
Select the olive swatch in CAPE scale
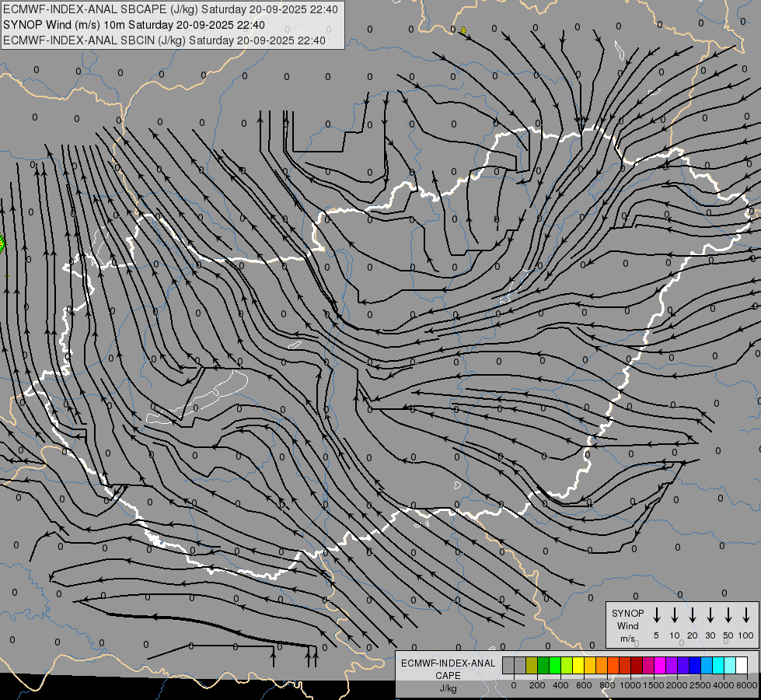[x=532, y=665]
